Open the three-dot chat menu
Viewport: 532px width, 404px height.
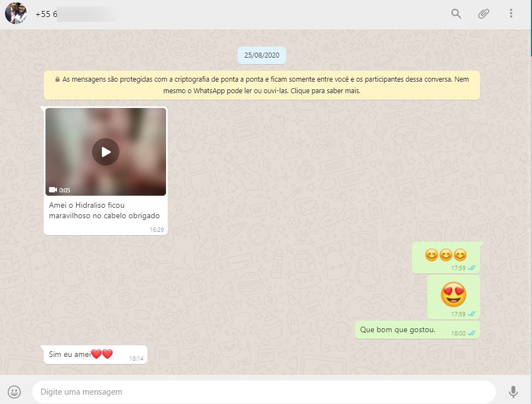pyautogui.click(x=511, y=14)
